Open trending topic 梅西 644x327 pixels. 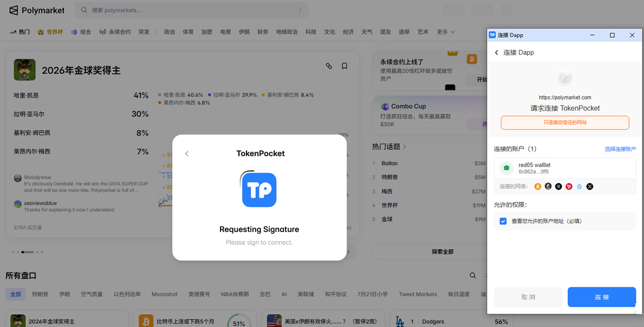[x=429, y=191]
